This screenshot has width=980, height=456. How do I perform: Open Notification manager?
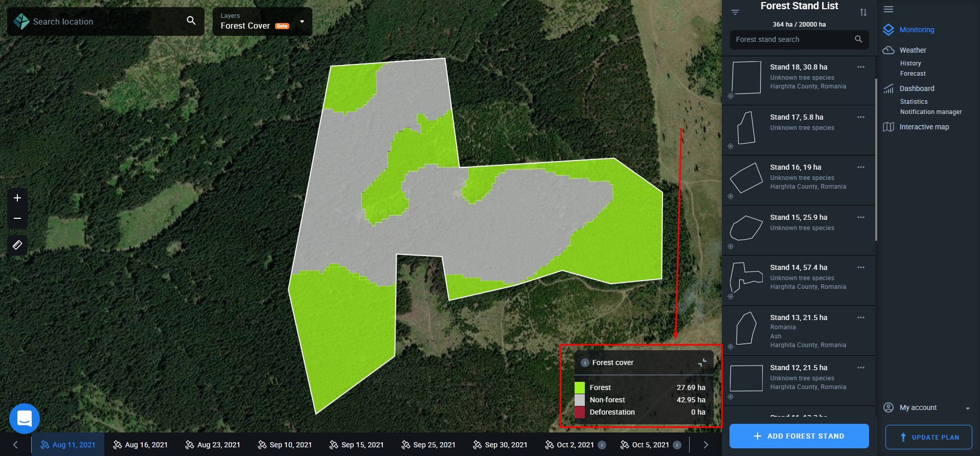pos(931,112)
